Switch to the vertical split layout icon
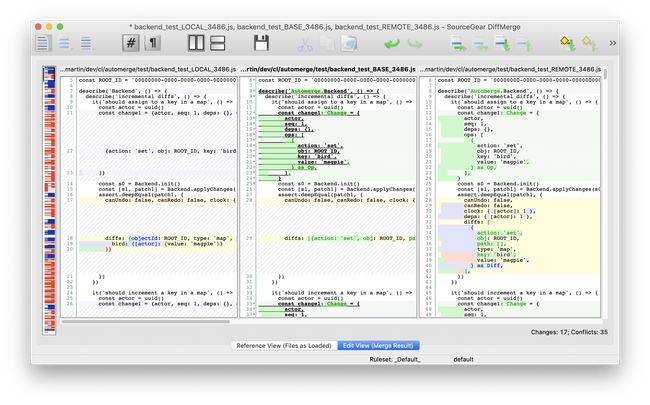The width and height of the screenshot is (650, 405). click(195, 43)
